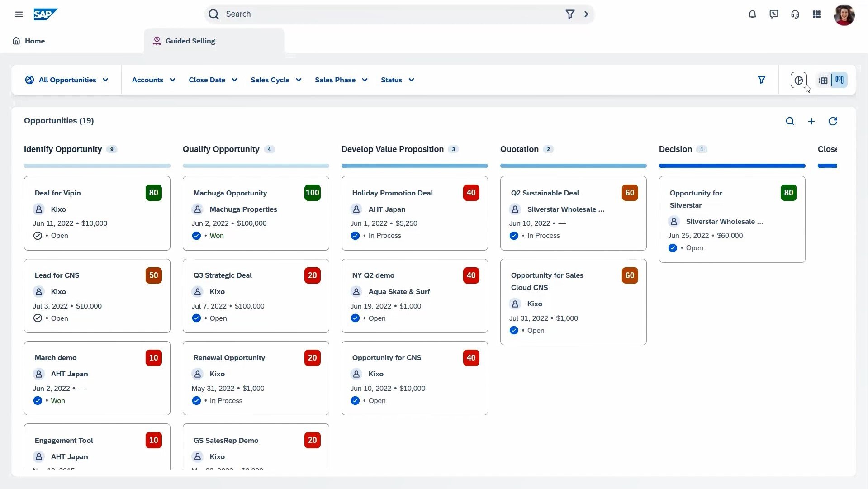Select the Guided Selling tab
The height and width of the screenshot is (489, 868).
point(190,41)
